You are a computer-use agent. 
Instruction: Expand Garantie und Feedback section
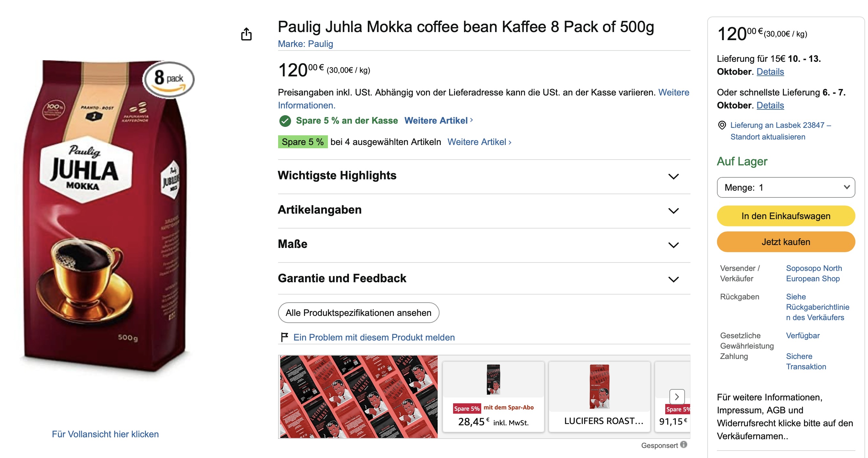[x=484, y=279]
